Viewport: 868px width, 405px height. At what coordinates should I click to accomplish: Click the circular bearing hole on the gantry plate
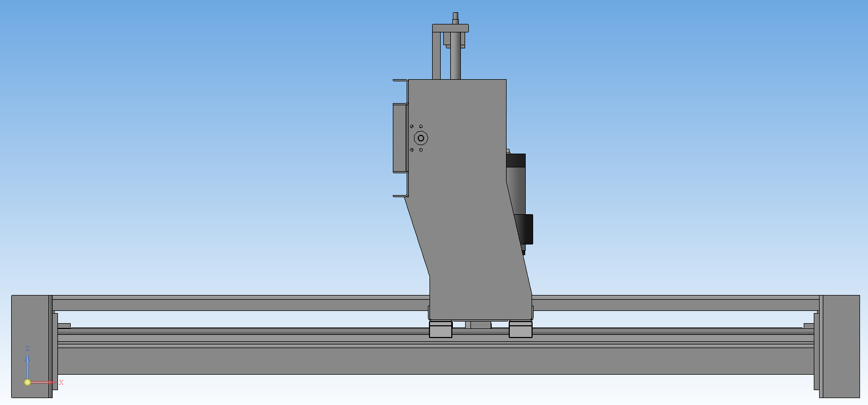tap(421, 138)
